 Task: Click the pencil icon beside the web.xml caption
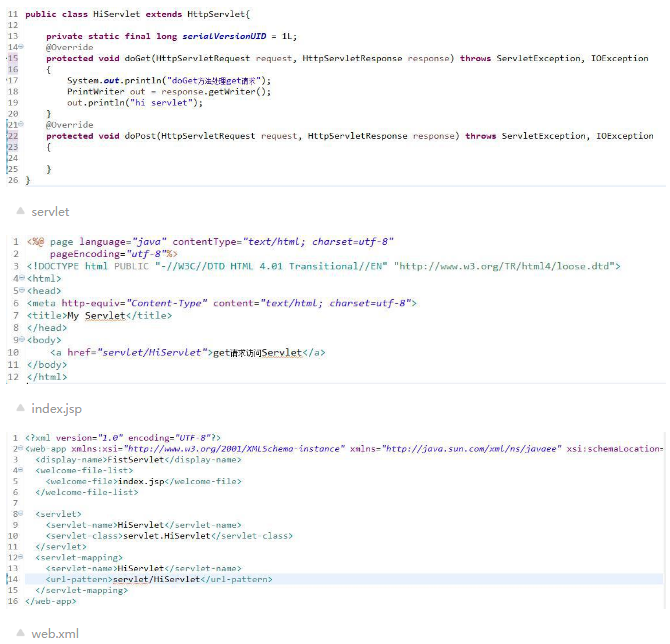(x=18, y=632)
